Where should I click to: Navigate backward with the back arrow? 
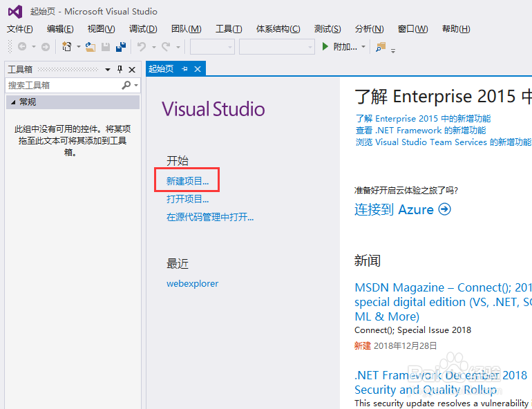click(22, 46)
